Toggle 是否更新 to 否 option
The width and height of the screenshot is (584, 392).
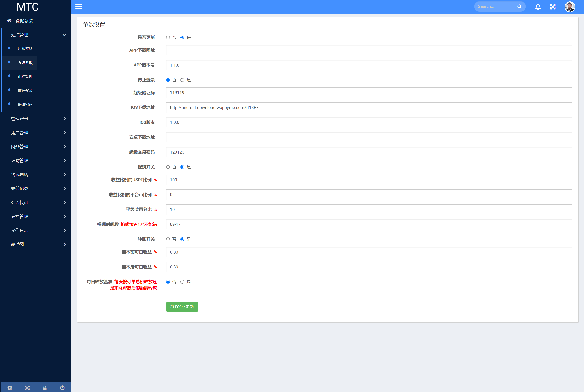168,37
